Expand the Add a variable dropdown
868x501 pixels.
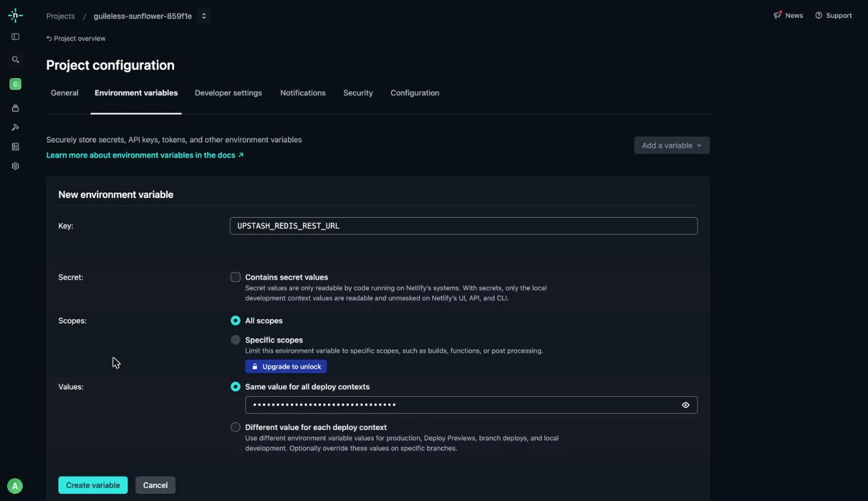672,146
